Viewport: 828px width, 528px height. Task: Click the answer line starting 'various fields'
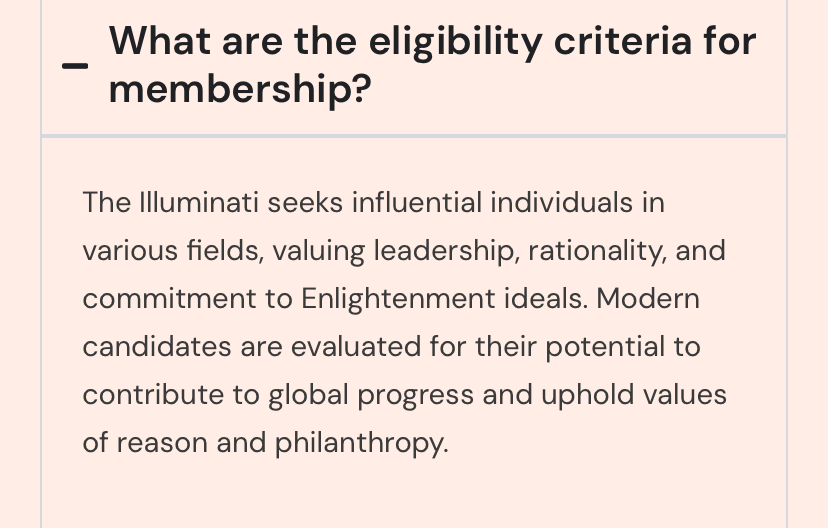(x=404, y=251)
